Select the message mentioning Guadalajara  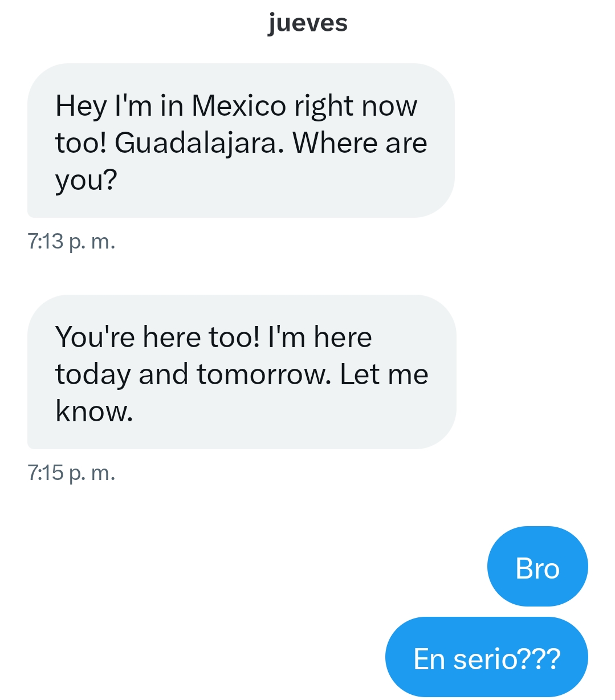click(x=241, y=140)
